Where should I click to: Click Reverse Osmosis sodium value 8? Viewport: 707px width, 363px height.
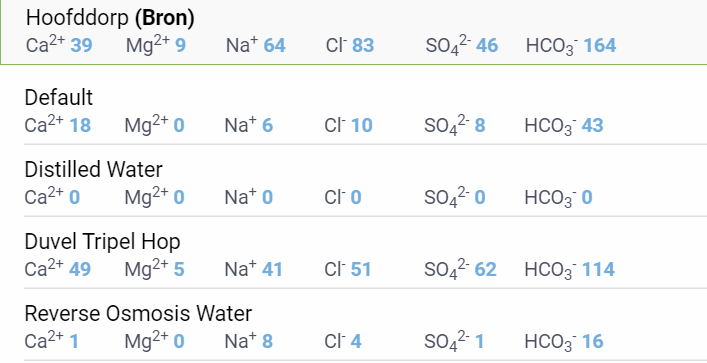coord(267,341)
